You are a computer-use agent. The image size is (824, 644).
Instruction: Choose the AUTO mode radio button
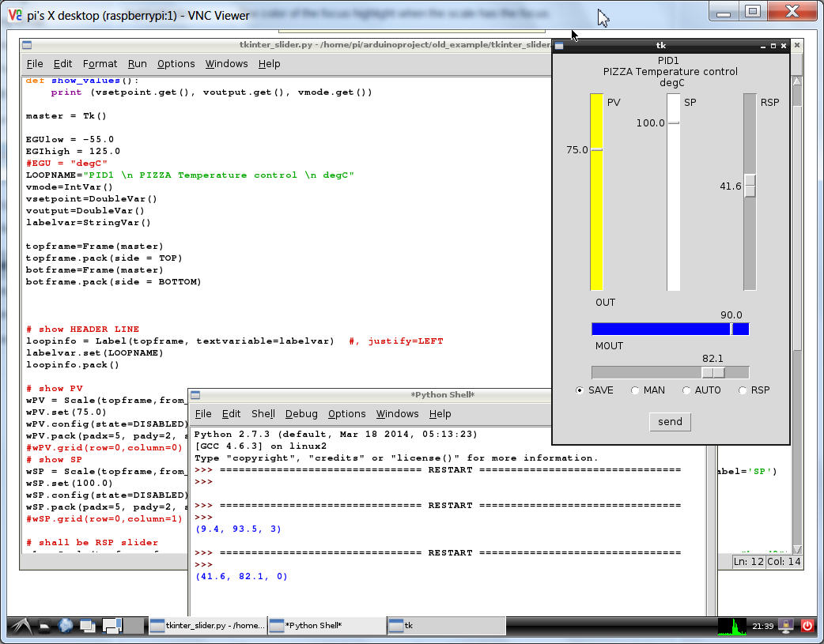click(686, 390)
